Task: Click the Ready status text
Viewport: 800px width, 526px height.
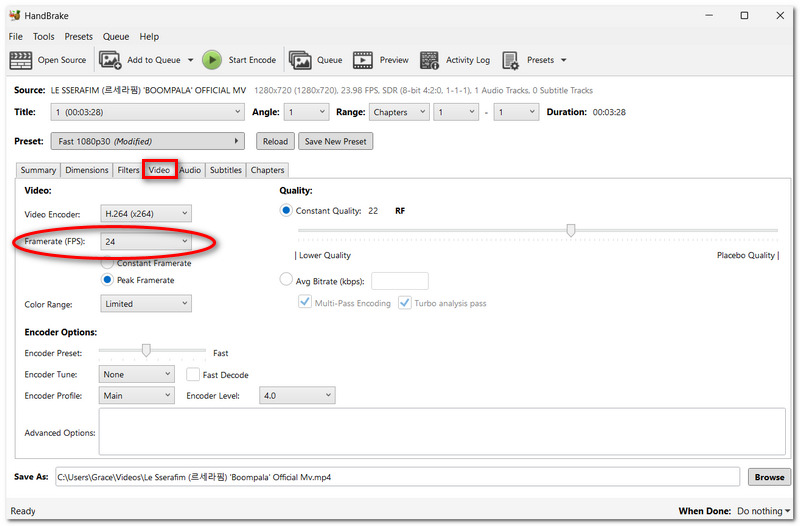Action: click(x=23, y=511)
